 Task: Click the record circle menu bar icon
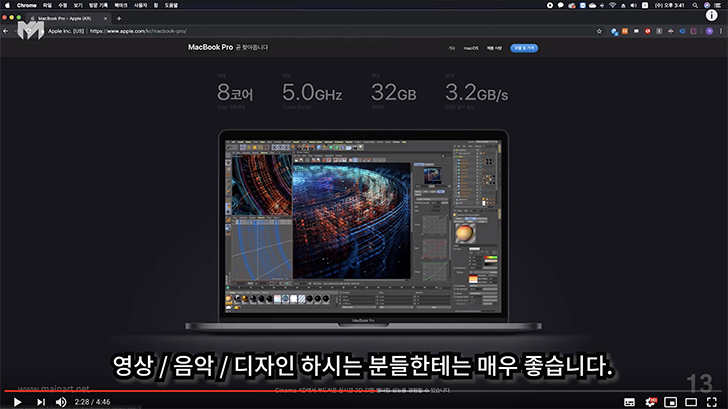tap(550, 5)
